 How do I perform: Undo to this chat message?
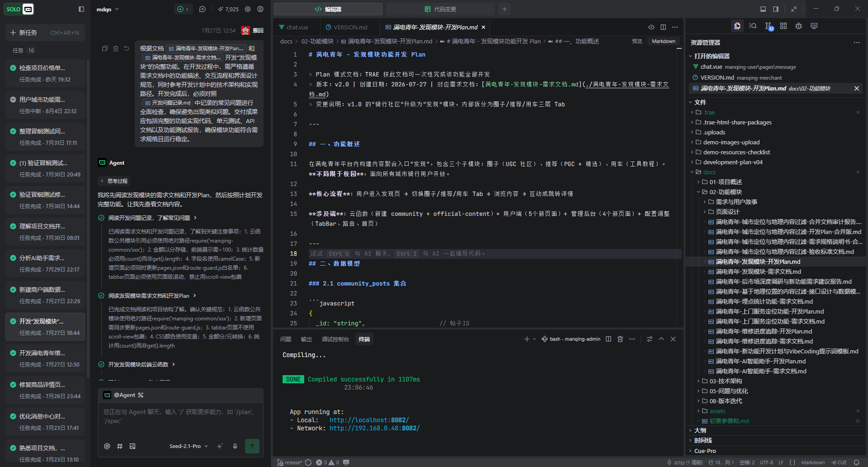tap(127, 48)
